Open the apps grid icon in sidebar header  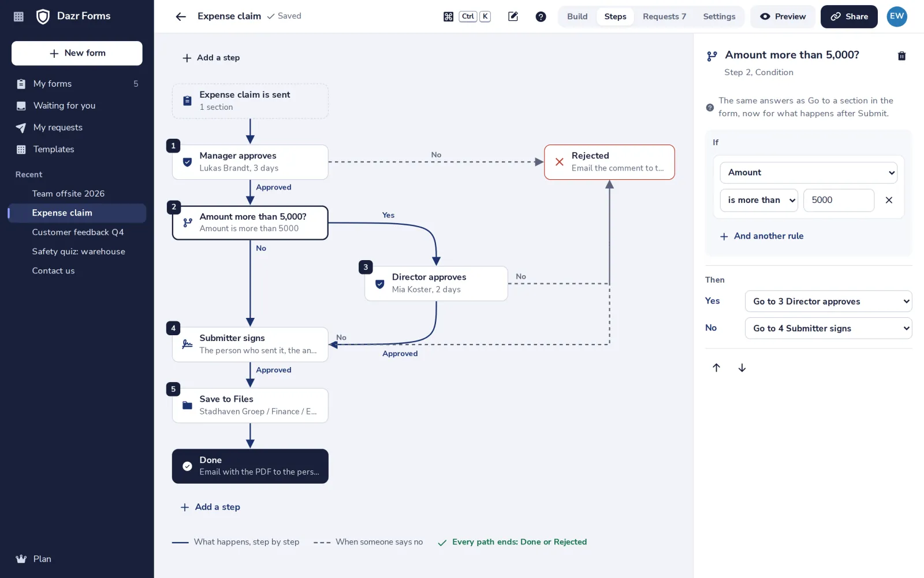tap(18, 17)
